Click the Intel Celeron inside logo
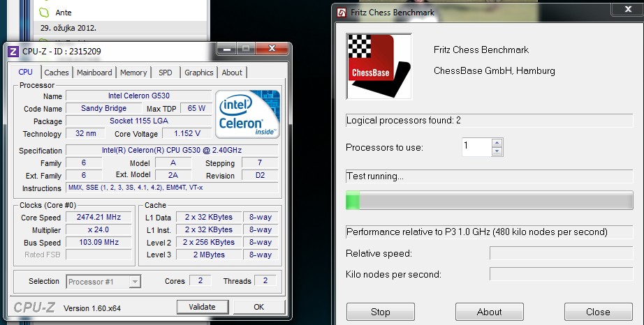644x325 pixels. pos(247,114)
